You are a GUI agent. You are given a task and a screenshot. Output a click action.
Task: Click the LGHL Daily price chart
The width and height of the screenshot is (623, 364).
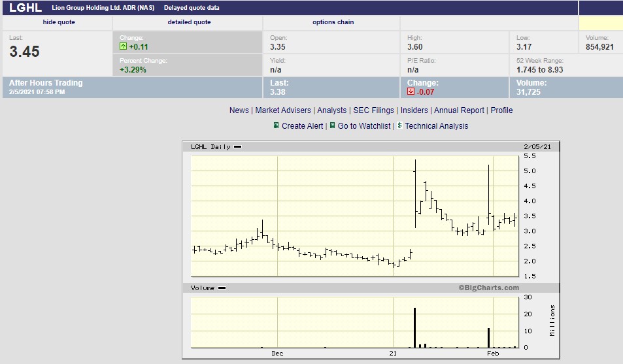pos(353,214)
